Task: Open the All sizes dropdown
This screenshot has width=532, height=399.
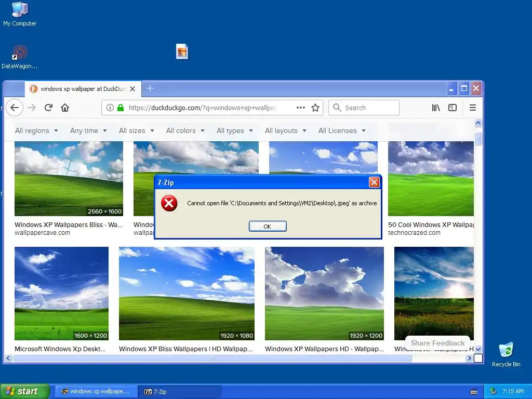Action: (137, 130)
